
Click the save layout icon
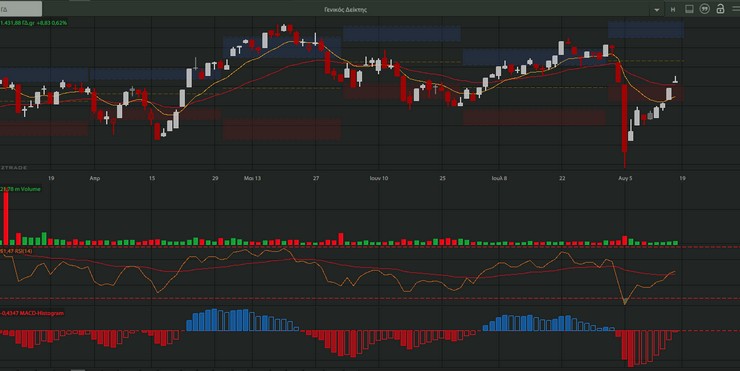tap(689, 9)
